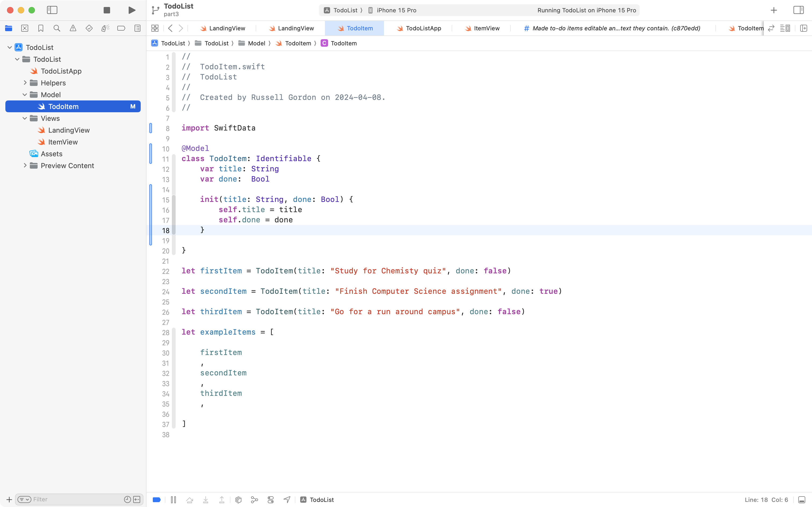Click Simulate Location arrow icon
Viewport: 812px width, 507px height.
(x=287, y=500)
